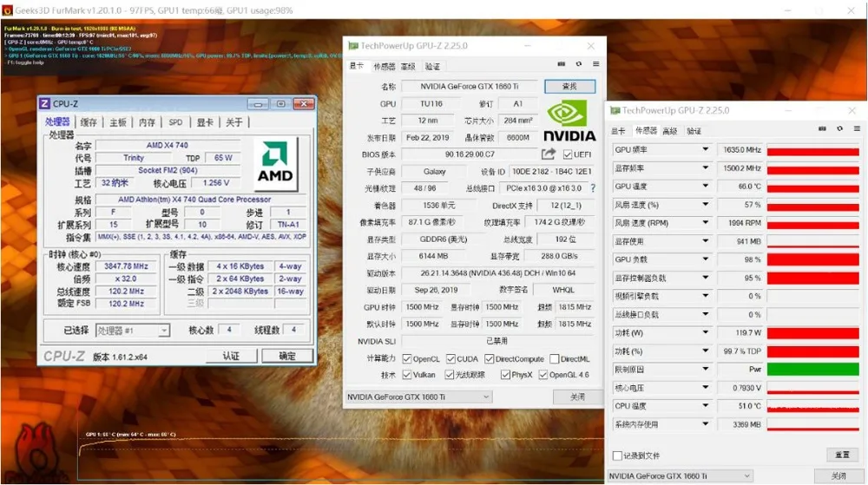Switch to SPD tab in CPU-Z
Viewport: 868px width, 485px height.
tap(175, 122)
